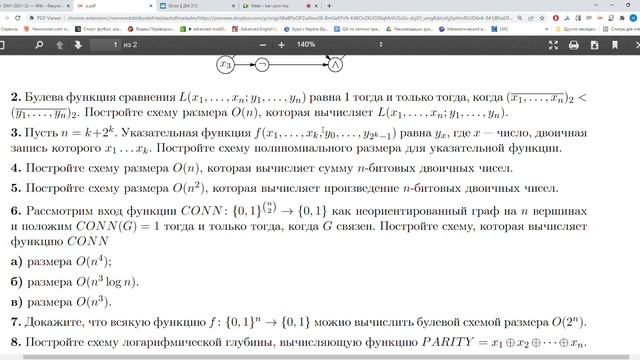This screenshot has height=360, width=640.
Task: Open the Сервисы bookmark
Action: click(x=9, y=29)
